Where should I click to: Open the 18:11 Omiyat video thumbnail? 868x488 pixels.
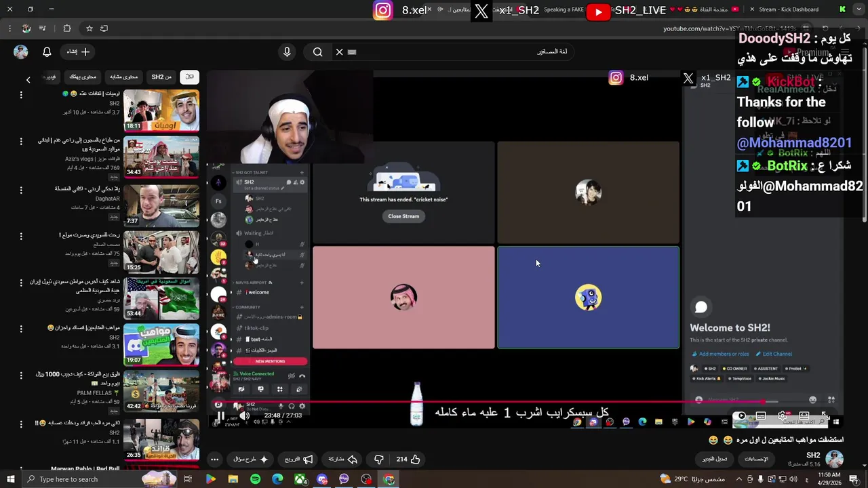[x=161, y=110]
